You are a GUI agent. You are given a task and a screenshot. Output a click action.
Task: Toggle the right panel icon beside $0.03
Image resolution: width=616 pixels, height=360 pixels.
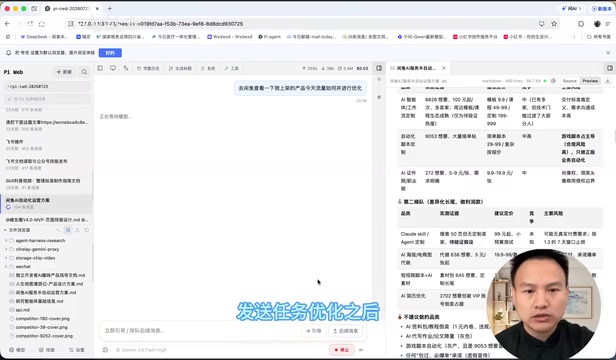379,68
